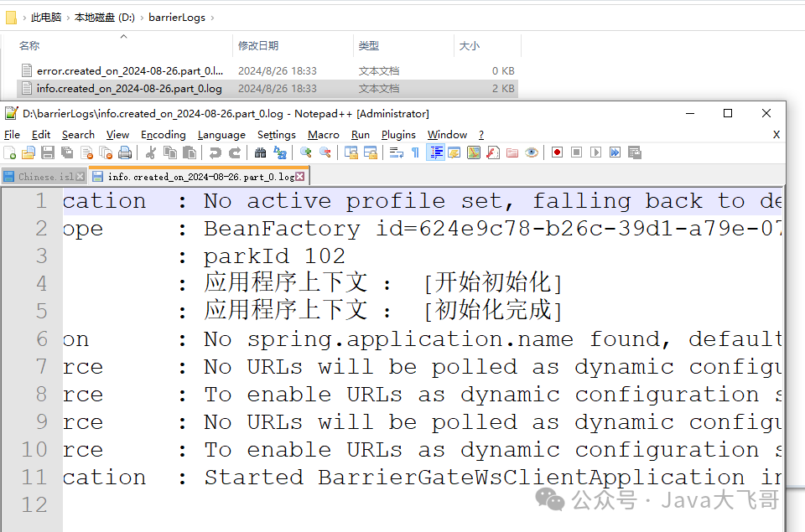Redo action with toolbar arrow
Viewport: 805px width, 532px height.
point(235,152)
